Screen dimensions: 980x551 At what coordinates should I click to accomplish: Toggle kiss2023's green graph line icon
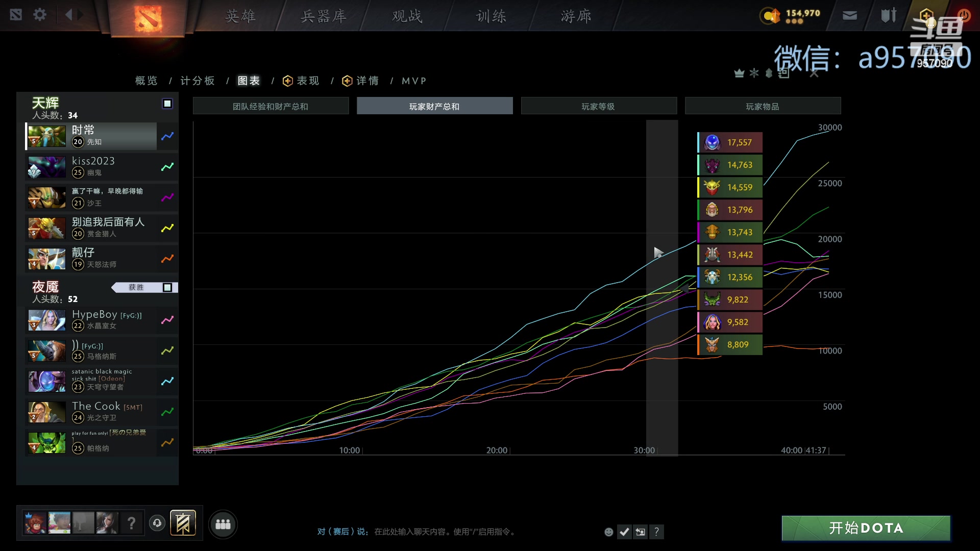(x=167, y=167)
